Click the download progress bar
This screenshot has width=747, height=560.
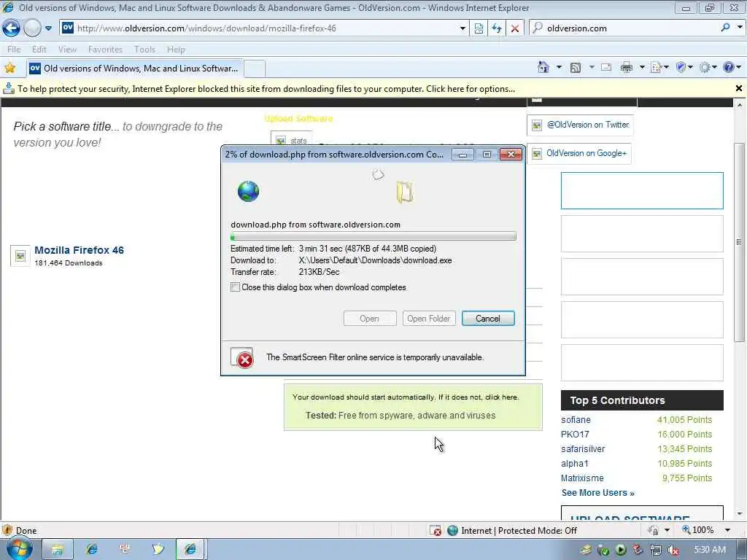coord(373,237)
